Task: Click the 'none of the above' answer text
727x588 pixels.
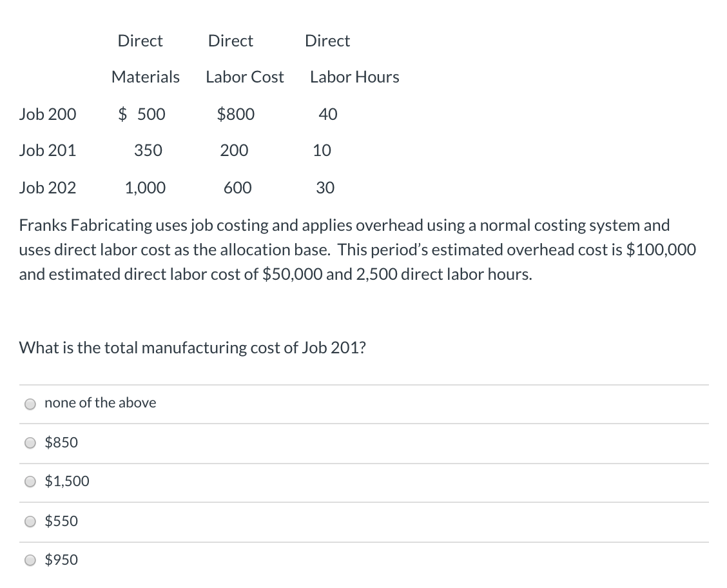Action: pyautogui.click(x=100, y=403)
